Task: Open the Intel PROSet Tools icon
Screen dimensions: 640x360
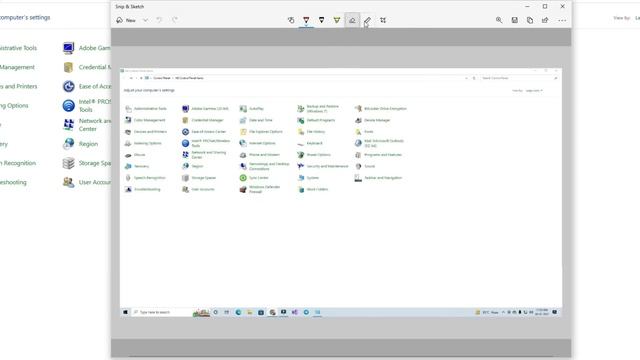Action: coord(69,106)
